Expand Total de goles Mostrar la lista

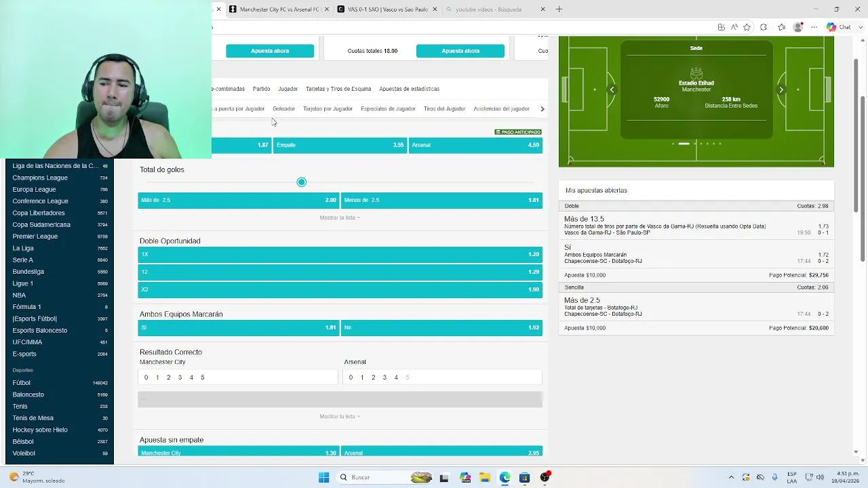click(340, 218)
